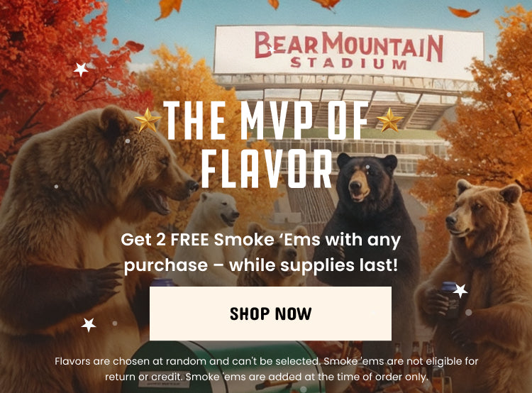Click the small white star on the stadium sign
The image size is (532, 393).
click(271, 50)
